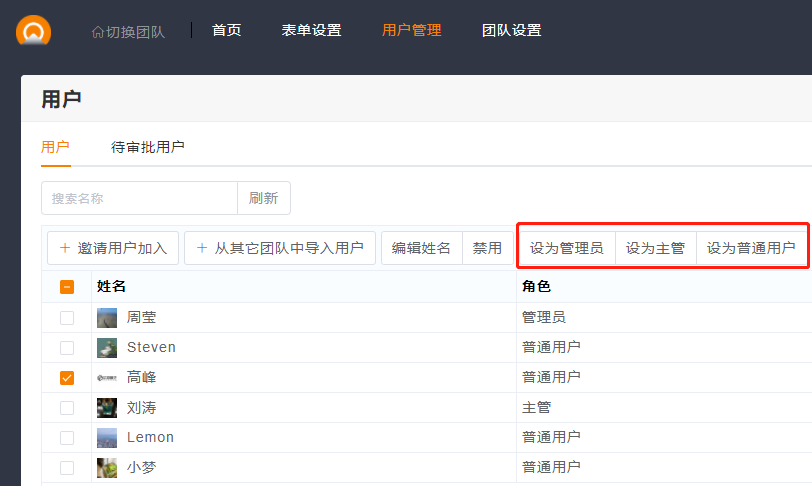812x486 pixels.
Task: Click 小梦's avatar thumbnail
Action: [107, 468]
